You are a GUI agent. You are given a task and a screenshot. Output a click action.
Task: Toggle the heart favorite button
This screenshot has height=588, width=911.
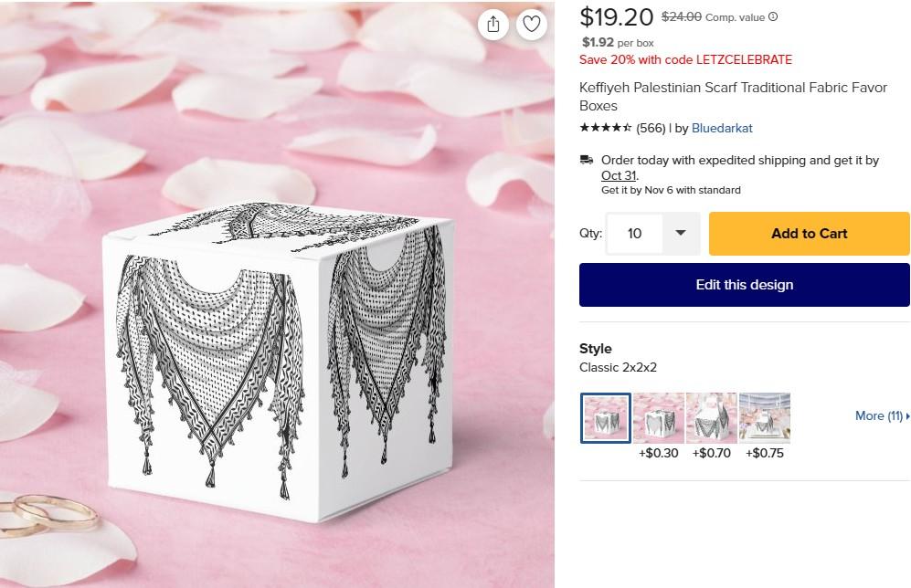tap(531, 25)
